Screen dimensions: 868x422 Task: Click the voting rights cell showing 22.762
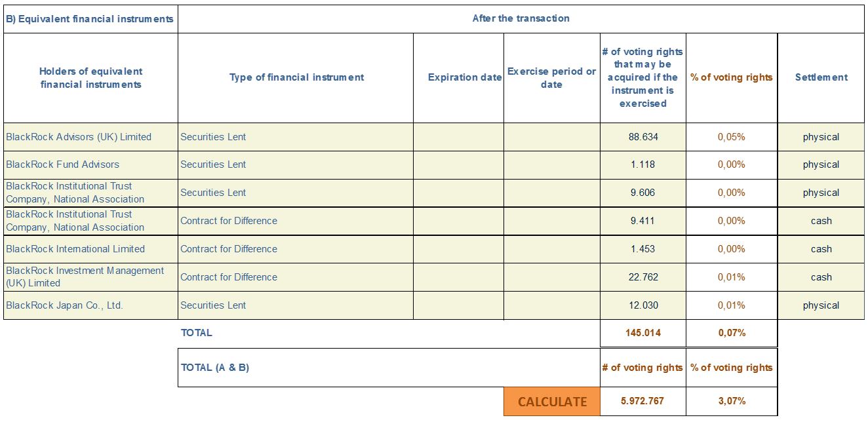click(x=643, y=277)
